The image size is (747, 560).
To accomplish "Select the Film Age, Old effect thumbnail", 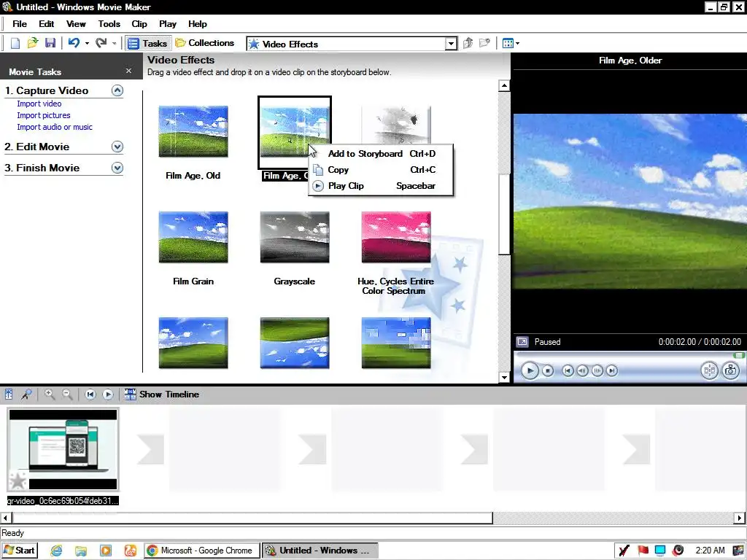I will coord(193,131).
